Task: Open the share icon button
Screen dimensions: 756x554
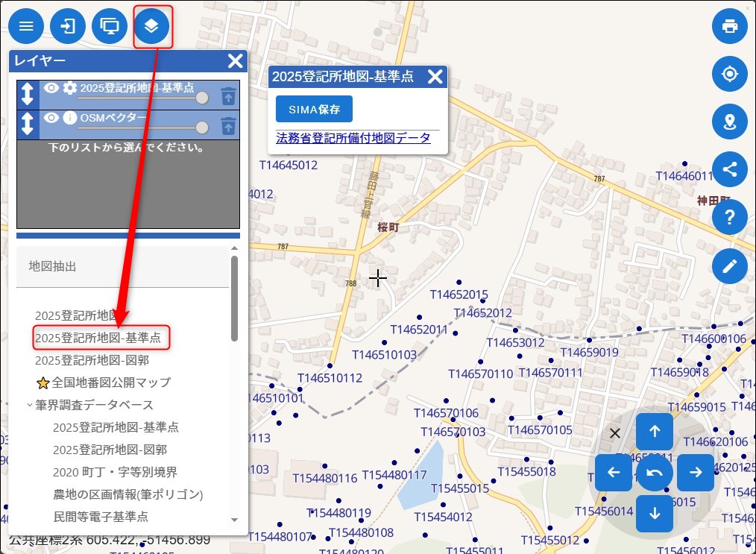Action: pos(729,169)
